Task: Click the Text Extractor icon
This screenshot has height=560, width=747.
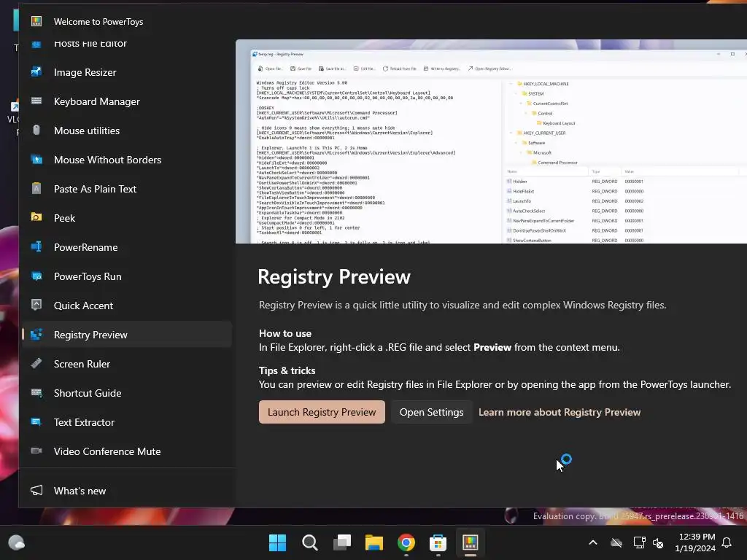Action: pyautogui.click(x=36, y=422)
